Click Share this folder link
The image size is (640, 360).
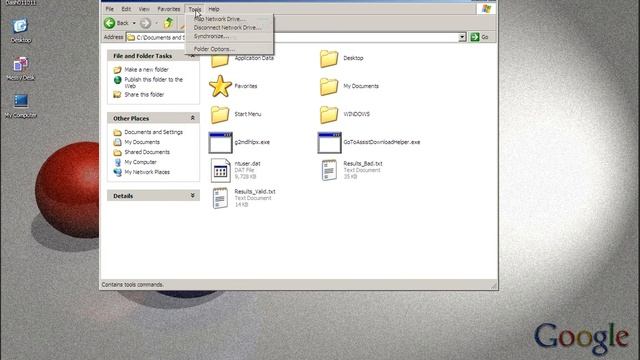point(144,95)
